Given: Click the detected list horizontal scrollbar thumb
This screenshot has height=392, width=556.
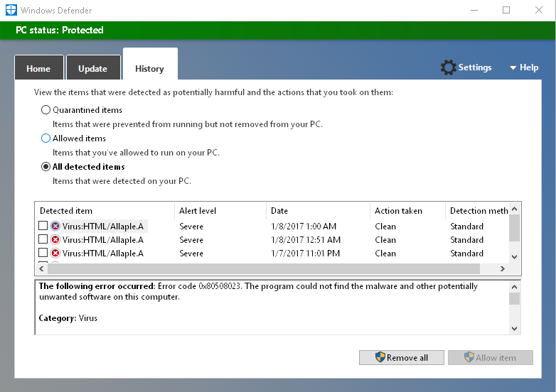Looking at the screenshot, I should (x=264, y=268).
